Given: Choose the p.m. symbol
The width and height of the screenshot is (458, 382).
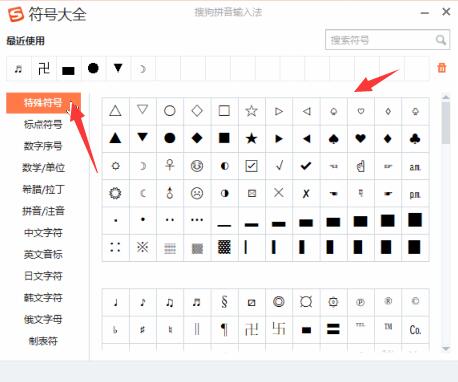Looking at the screenshot, I should click(x=415, y=194).
